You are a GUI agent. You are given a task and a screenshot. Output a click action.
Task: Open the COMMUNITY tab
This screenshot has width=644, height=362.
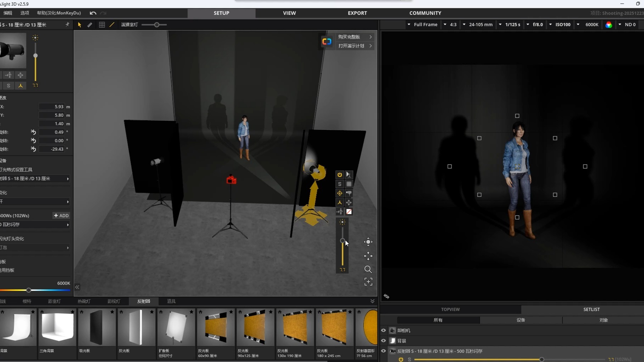click(x=425, y=13)
